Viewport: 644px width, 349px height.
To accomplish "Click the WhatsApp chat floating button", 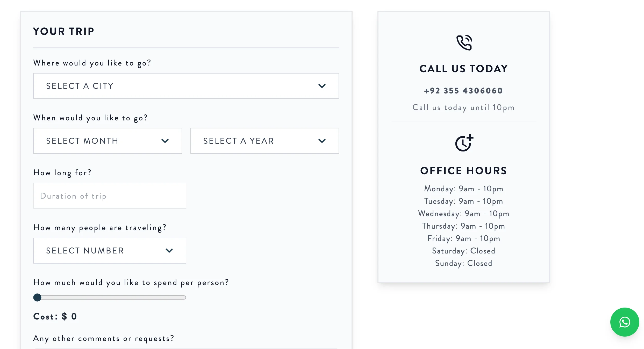I will (625, 322).
